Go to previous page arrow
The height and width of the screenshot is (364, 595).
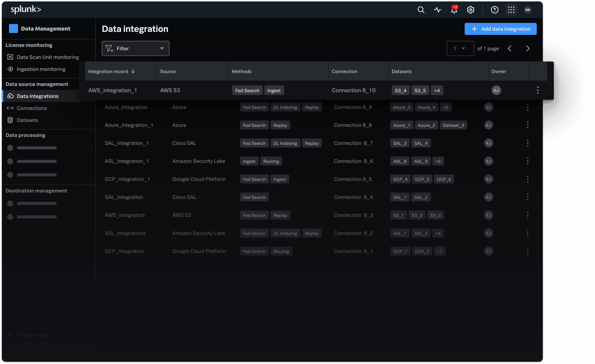(510, 48)
